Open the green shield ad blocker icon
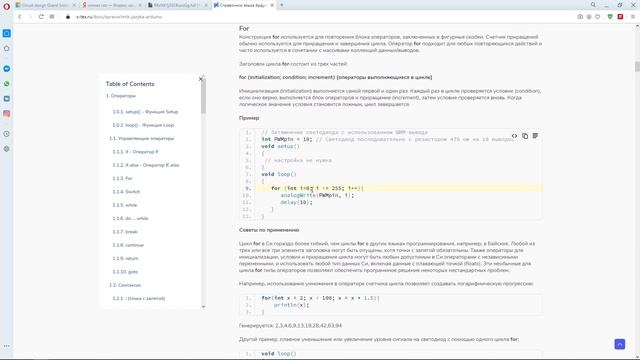Image resolution: width=640 pixels, height=360 pixels. (x=610, y=17)
